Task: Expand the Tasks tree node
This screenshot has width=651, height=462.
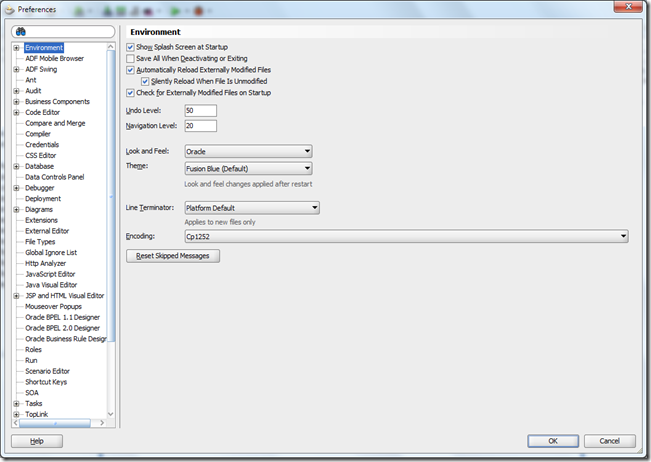Action: 16,403
